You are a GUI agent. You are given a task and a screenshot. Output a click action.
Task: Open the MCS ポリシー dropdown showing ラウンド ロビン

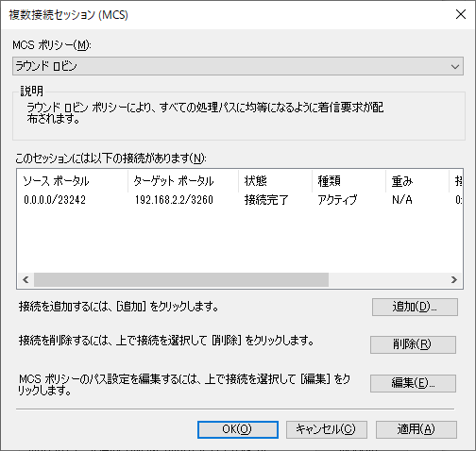(x=238, y=66)
